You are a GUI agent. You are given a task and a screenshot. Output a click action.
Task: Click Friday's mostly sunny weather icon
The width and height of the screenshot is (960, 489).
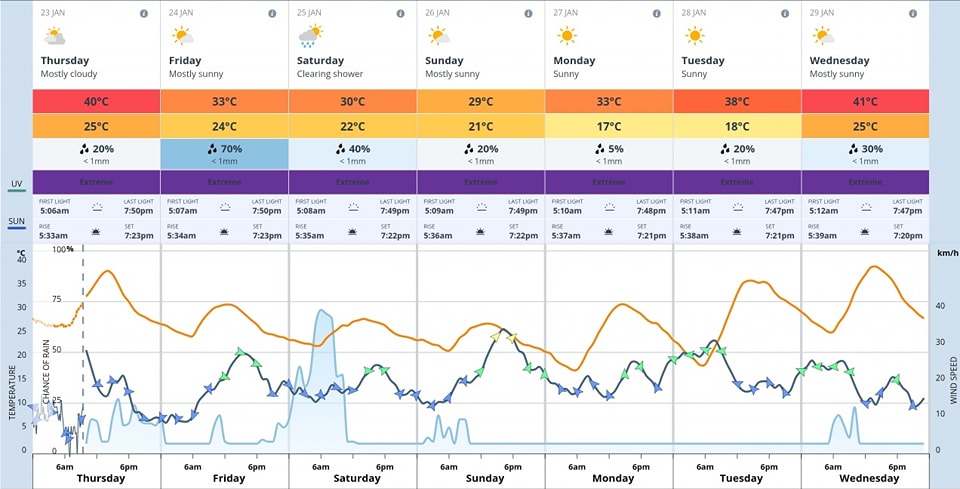(x=182, y=36)
